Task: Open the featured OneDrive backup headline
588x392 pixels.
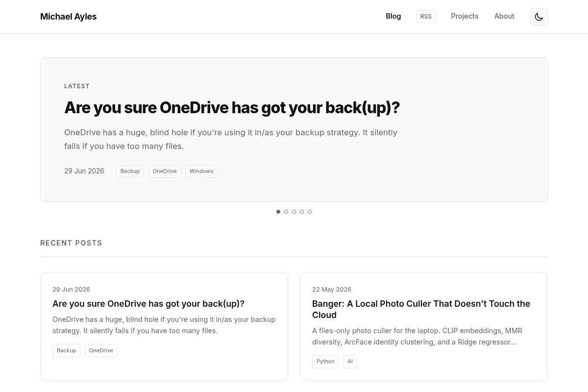Action: [x=232, y=107]
